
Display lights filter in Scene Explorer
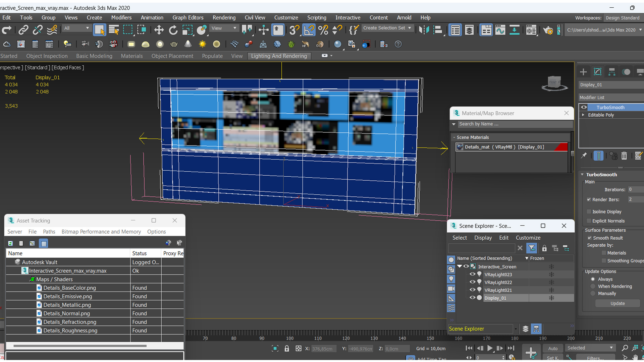451,279
